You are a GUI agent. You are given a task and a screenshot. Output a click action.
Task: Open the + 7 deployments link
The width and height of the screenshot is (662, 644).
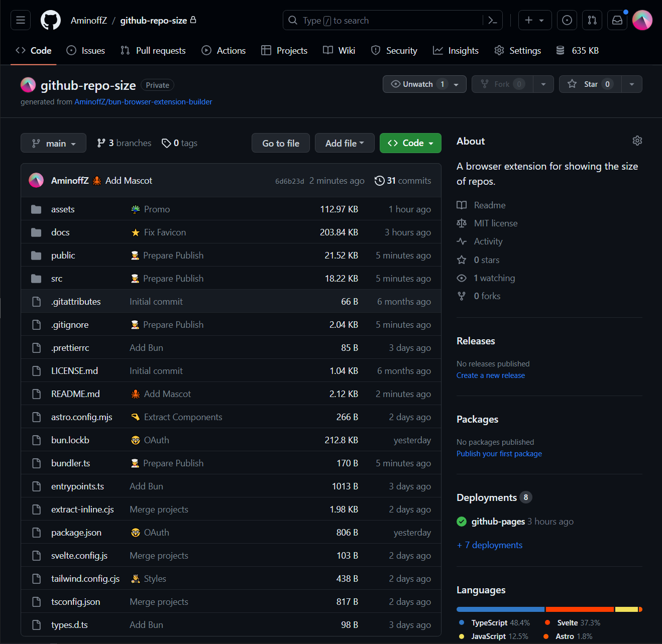[490, 545]
